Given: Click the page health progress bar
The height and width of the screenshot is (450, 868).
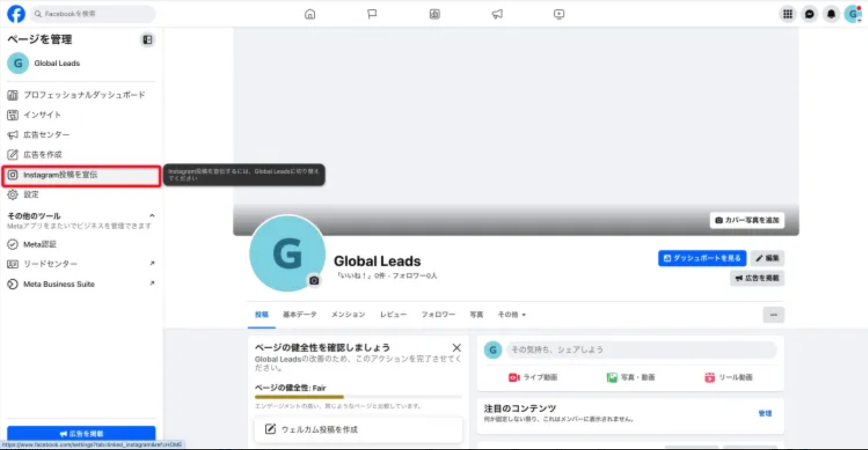Looking at the screenshot, I should [358, 397].
